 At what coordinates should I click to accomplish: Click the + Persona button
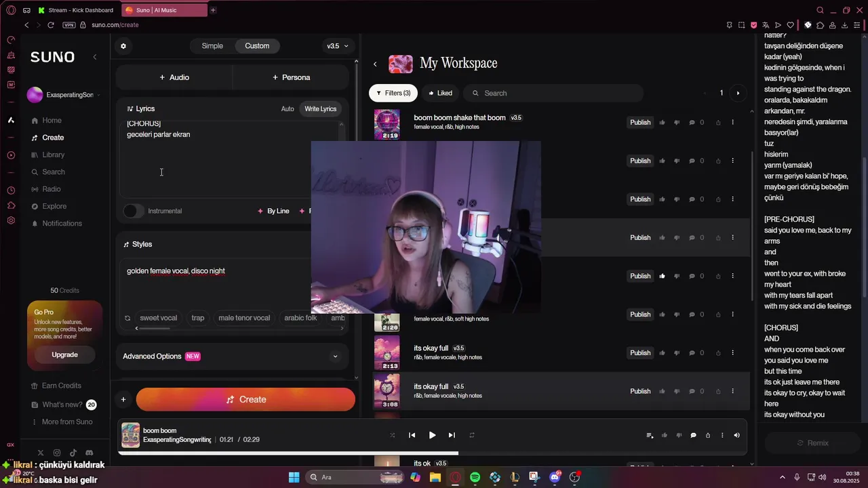[x=291, y=77]
